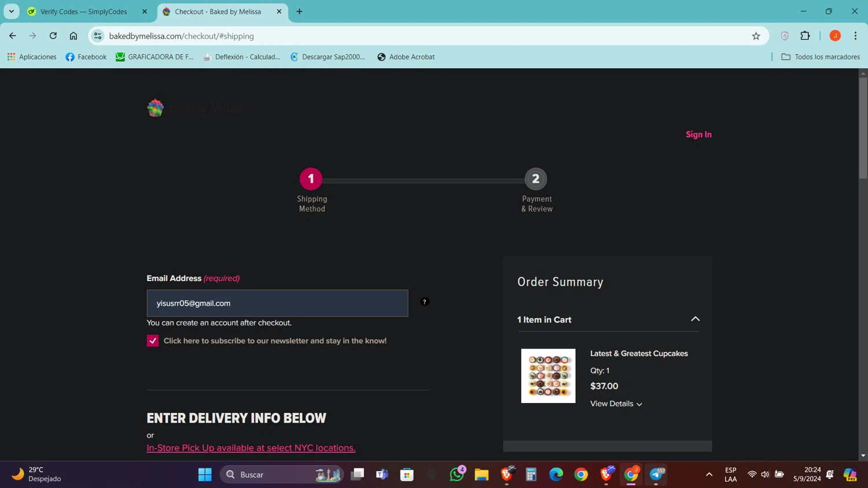868x488 pixels.
Task: Close the Verify Codes tab
Action: (145, 12)
